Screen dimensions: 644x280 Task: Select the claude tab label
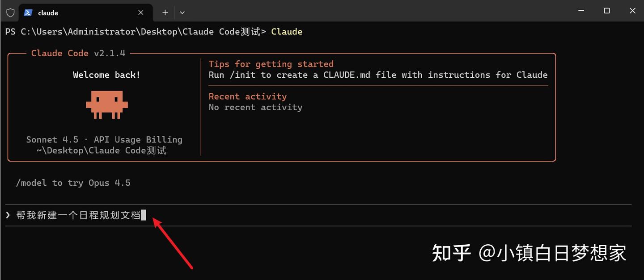click(48, 13)
